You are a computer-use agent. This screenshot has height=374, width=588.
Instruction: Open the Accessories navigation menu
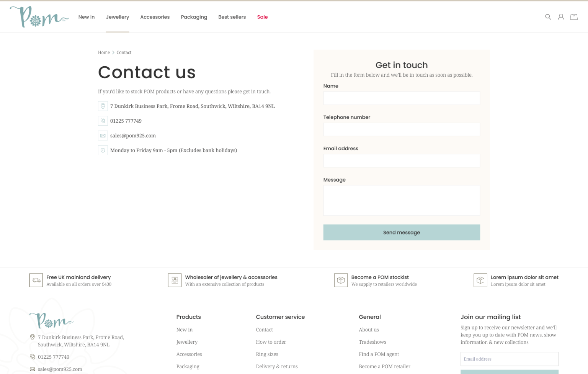coord(155,17)
